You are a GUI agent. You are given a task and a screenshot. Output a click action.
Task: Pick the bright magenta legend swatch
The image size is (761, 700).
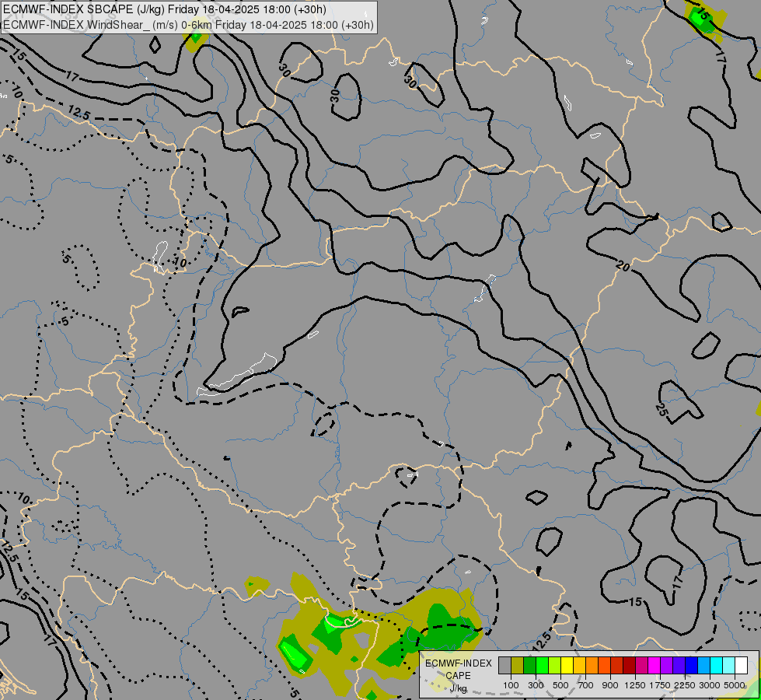(655, 665)
